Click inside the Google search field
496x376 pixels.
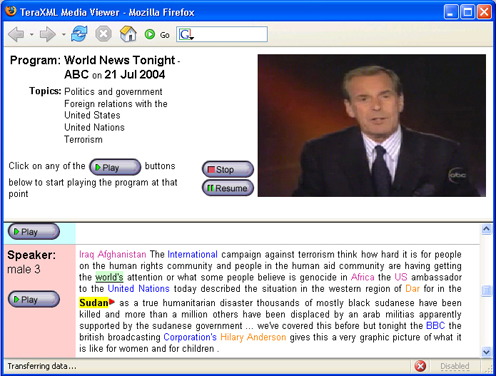click(230, 34)
